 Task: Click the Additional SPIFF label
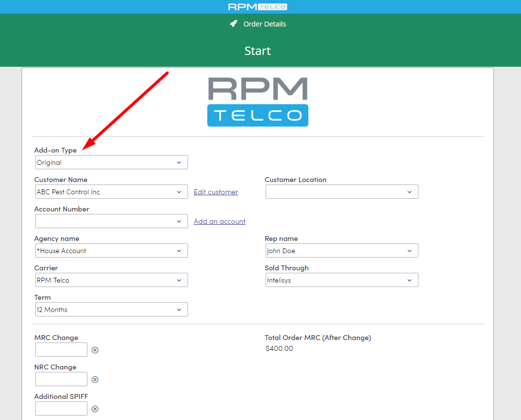61,396
